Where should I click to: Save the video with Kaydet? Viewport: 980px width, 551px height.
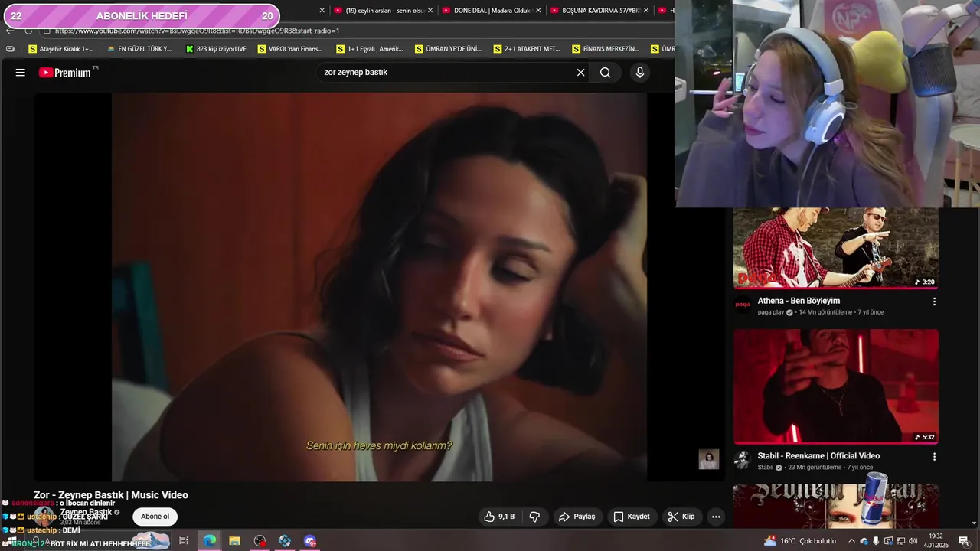632,517
